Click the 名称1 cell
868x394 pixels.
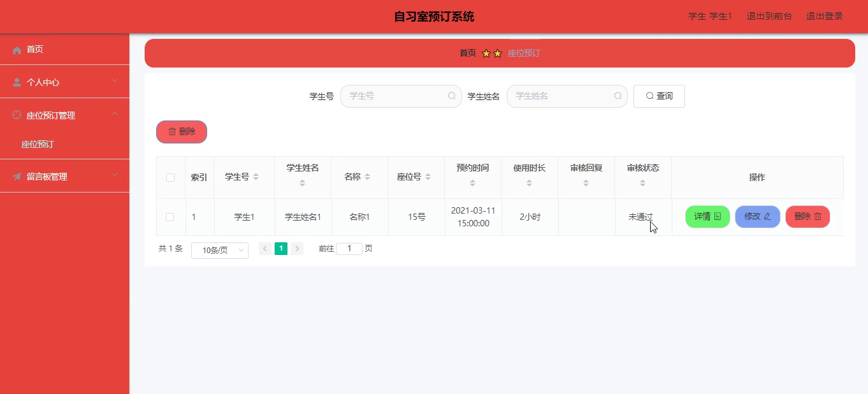coord(359,217)
